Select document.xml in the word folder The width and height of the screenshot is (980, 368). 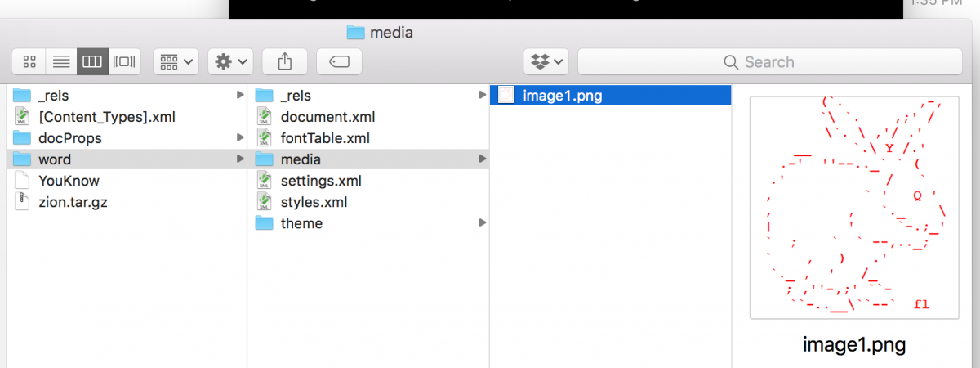327,117
